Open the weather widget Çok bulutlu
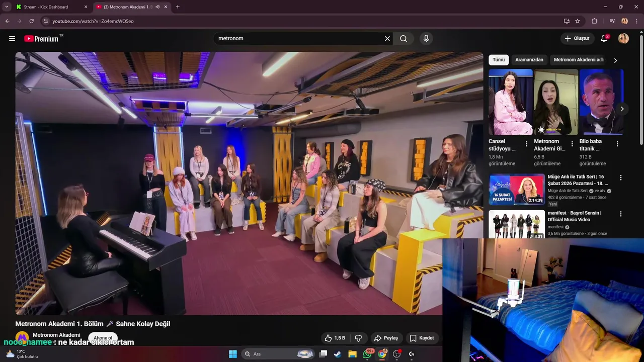The height and width of the screenshot is (362, 644). [x=21, y=354]
